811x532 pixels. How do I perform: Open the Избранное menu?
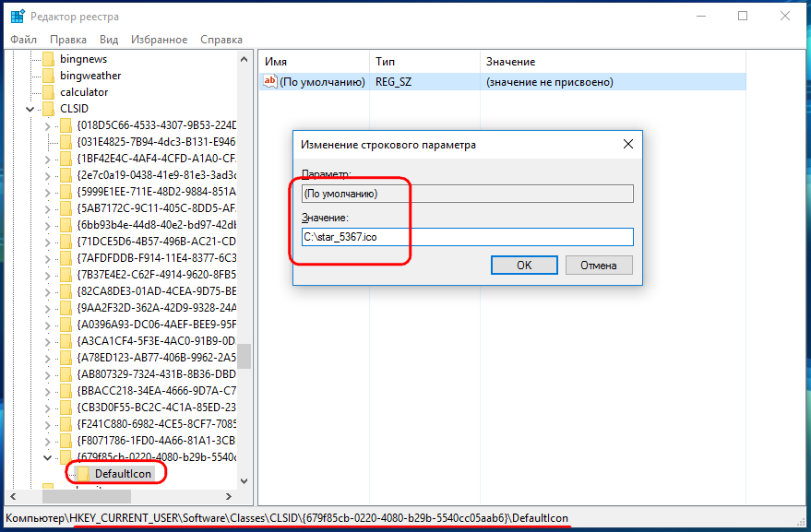(159, 40)
